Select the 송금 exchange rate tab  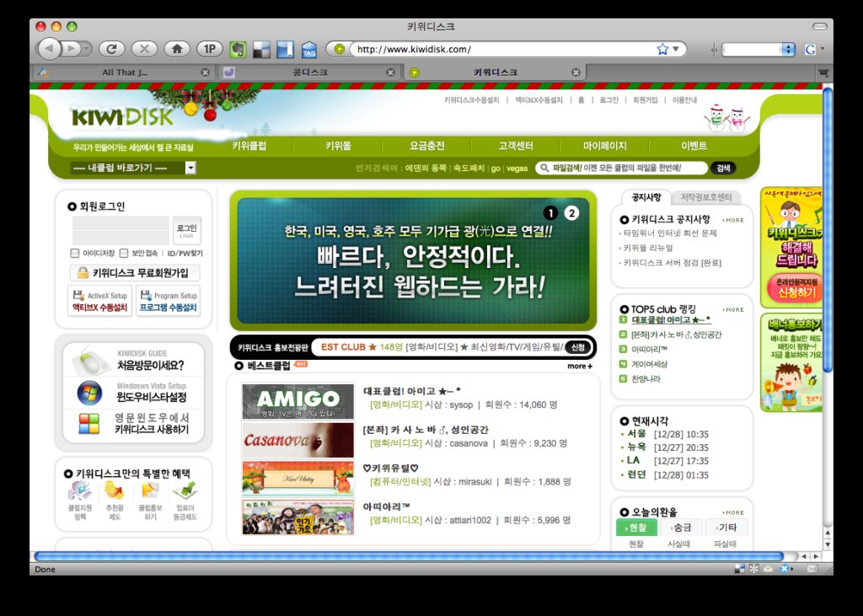(680, 528)
